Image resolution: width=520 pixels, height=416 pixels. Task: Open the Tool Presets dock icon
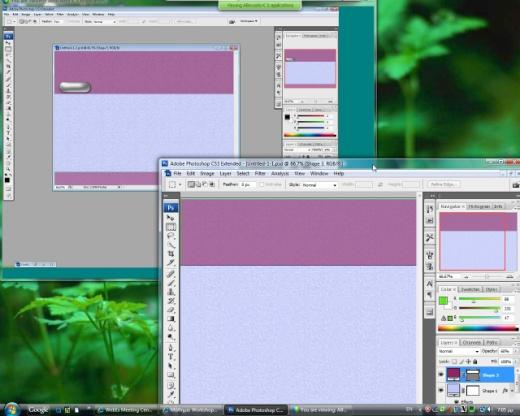pos(429,237)
